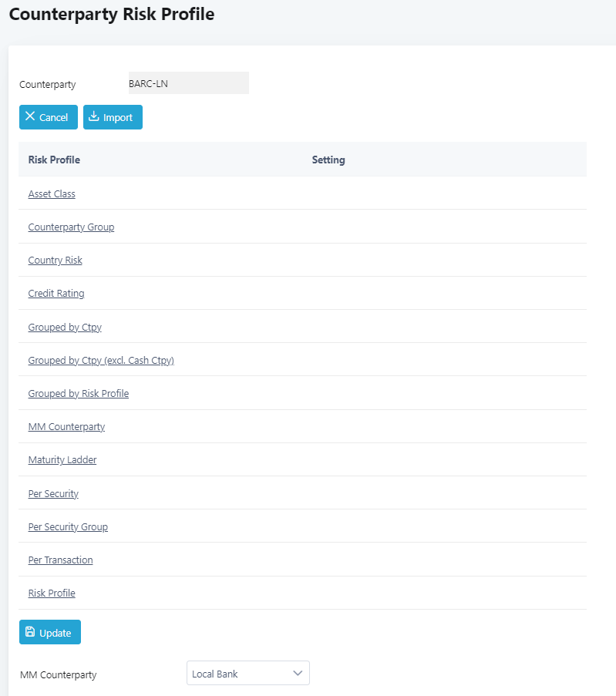Open the MM Counterparty dropdown
The image size is (616, 696).
247,674
